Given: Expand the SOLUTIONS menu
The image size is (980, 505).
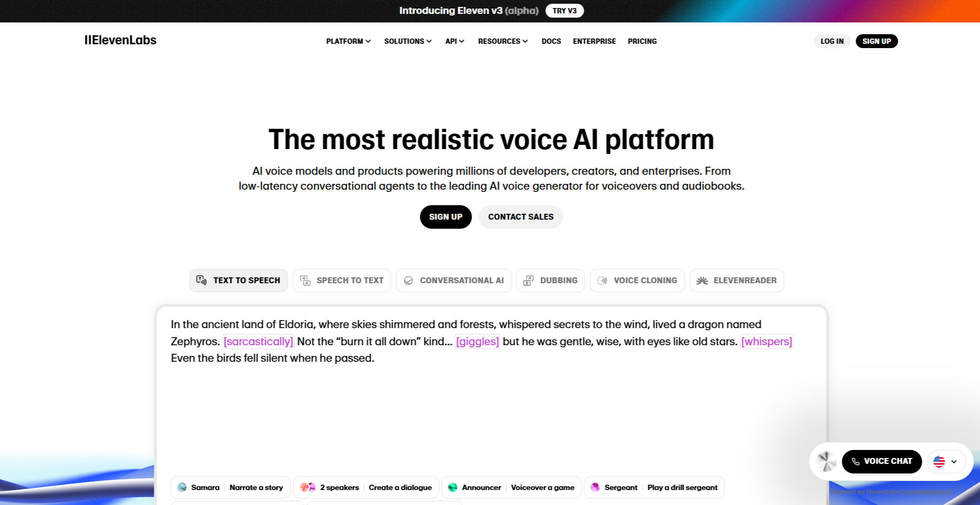Looking at the screenshot, I should pos(408,41).
